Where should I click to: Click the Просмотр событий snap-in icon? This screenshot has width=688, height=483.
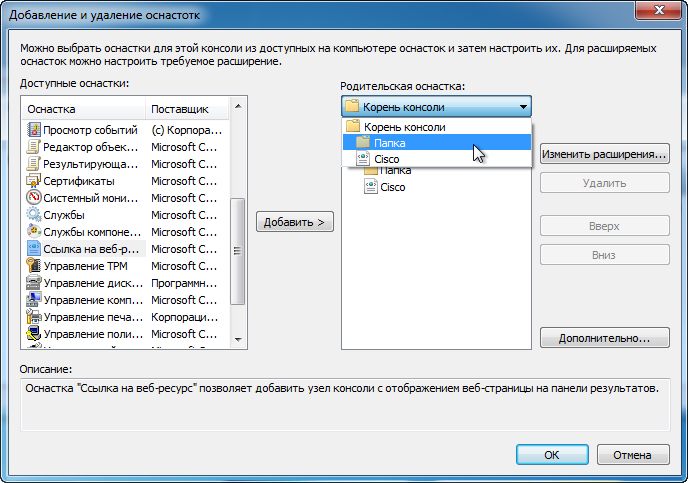(34, 130)
